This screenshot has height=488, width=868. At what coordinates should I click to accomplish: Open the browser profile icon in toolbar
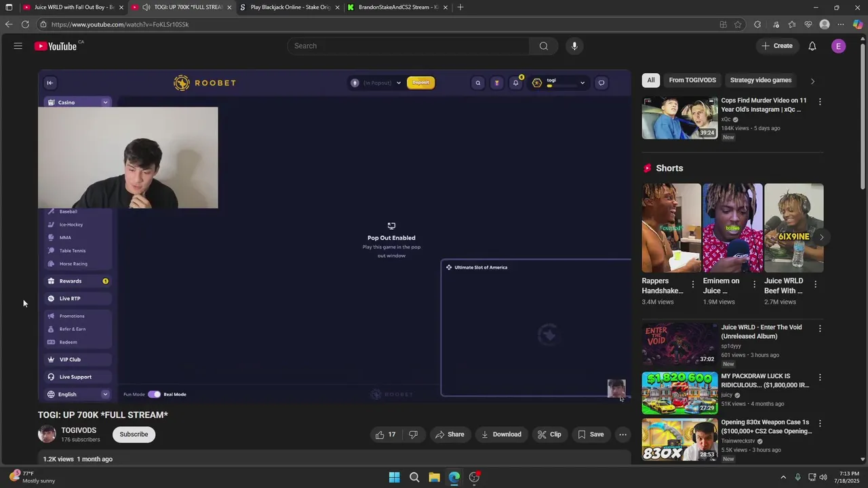point(825,24)
